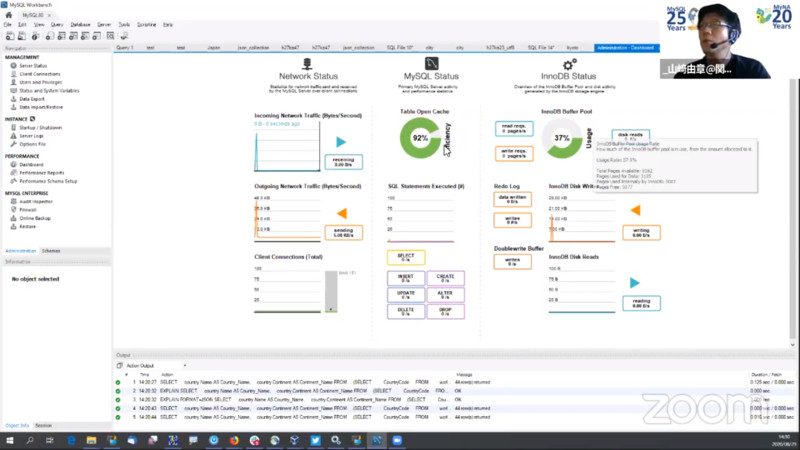Create a new table toolbar icon

[61, 36]
